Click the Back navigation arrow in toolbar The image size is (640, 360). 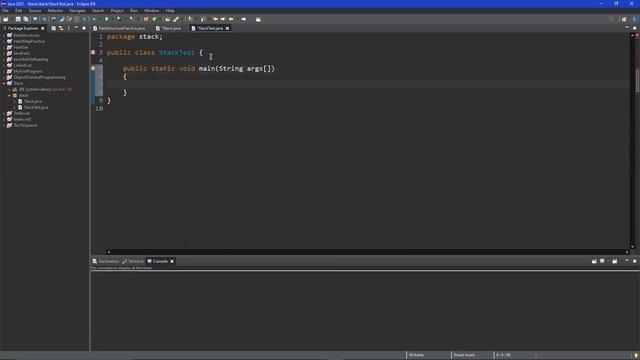231,19
